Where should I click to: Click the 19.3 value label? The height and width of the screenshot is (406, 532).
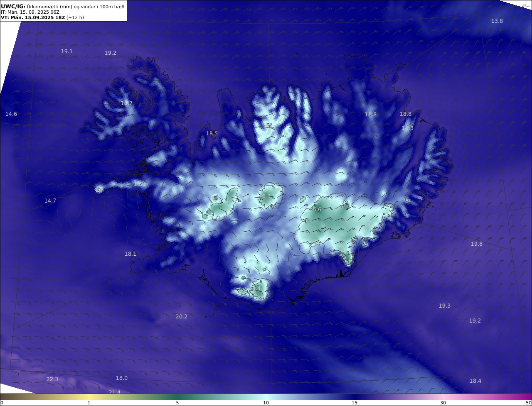[x=445, y=306]
